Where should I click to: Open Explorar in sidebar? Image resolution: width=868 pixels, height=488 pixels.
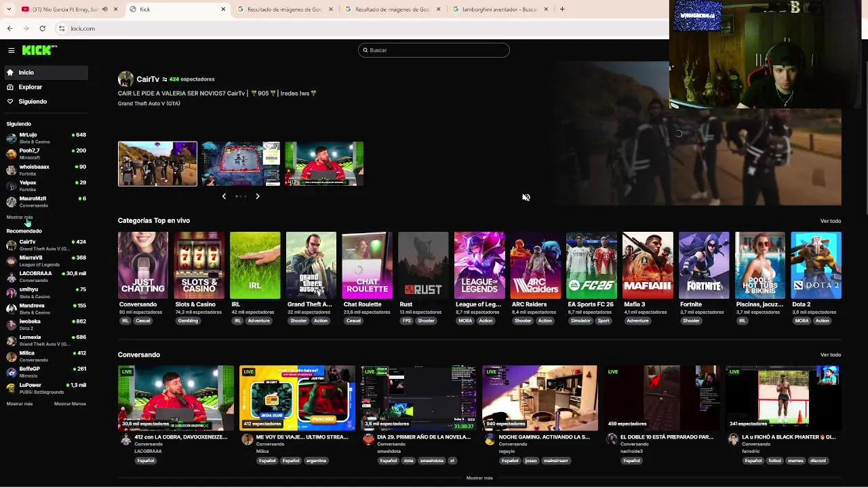coord(45,87)
